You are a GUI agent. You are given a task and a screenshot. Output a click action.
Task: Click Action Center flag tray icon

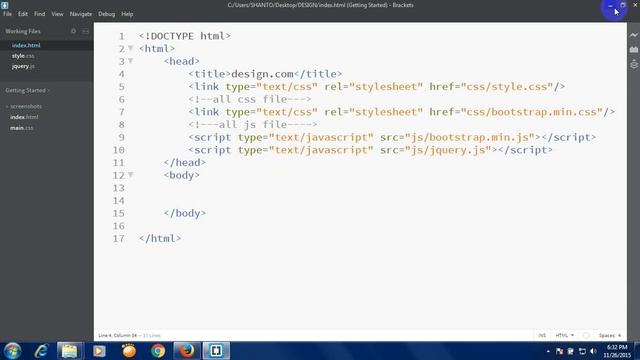click(x=560, y=351)
